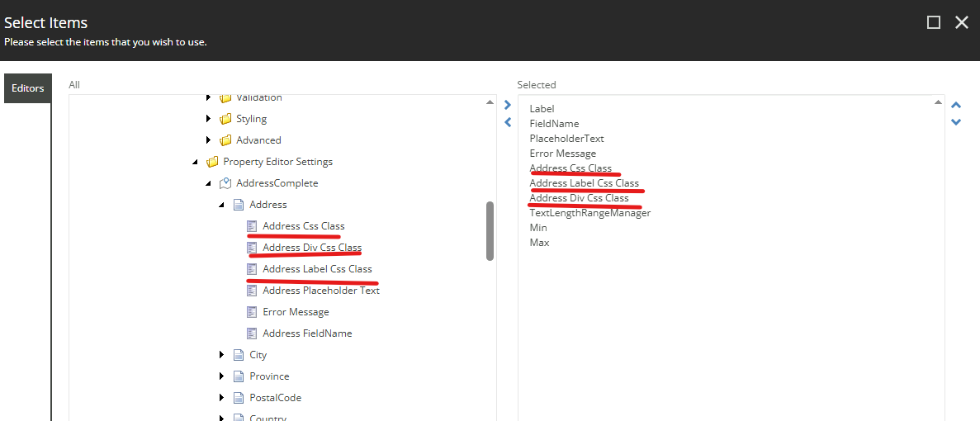Select Property Editor Settings tree item
980x421 pixels.
click(x=277, y=162)
